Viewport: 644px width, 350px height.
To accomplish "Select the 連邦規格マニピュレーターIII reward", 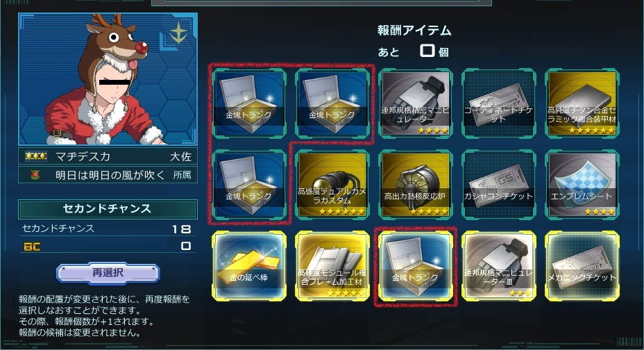I will (x=498, y=266).
